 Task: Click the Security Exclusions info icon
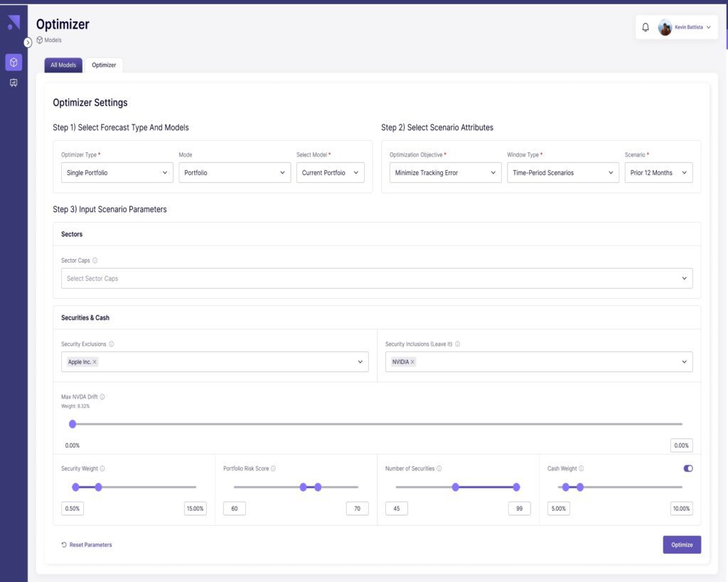tap(112, 344)
